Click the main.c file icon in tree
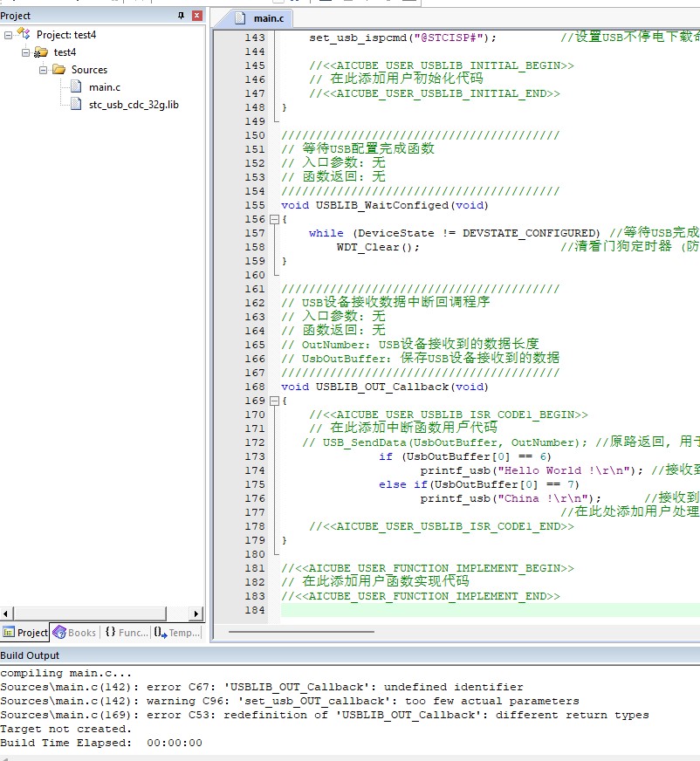This screenshot has width=700, height=761. 76,87
